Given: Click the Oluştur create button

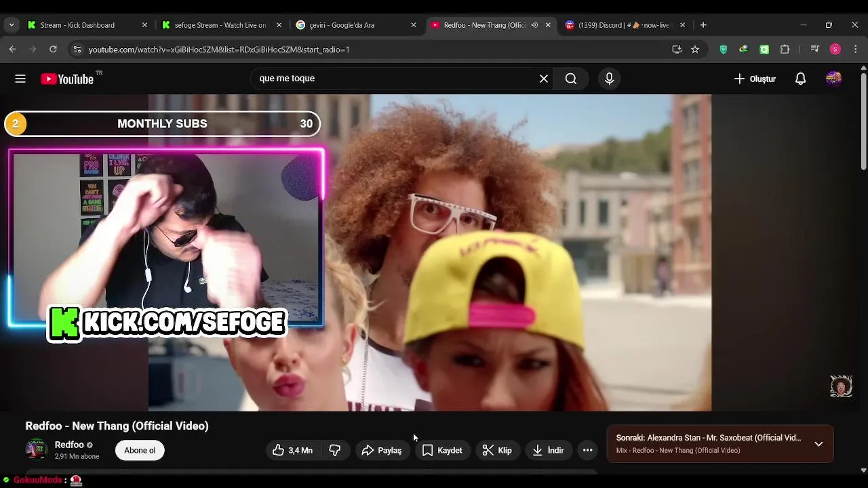Looking at the screenshot, I should [755, 79].
